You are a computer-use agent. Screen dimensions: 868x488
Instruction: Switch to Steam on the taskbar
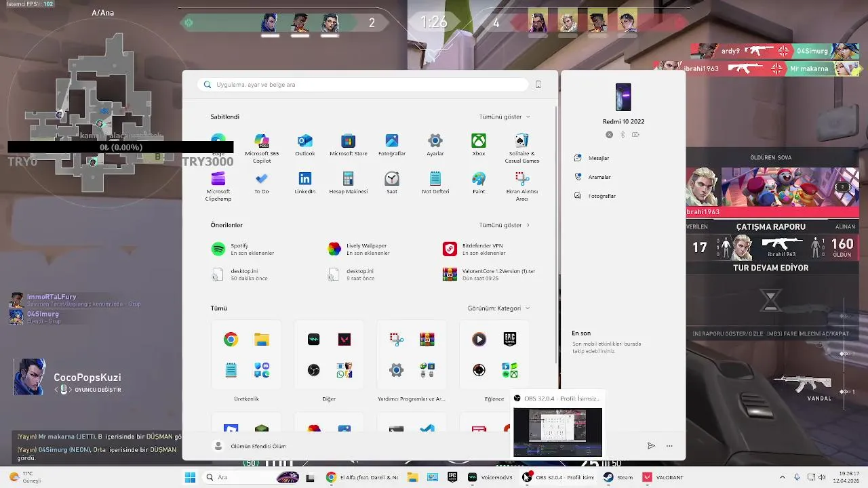click(x=618, y=477)
